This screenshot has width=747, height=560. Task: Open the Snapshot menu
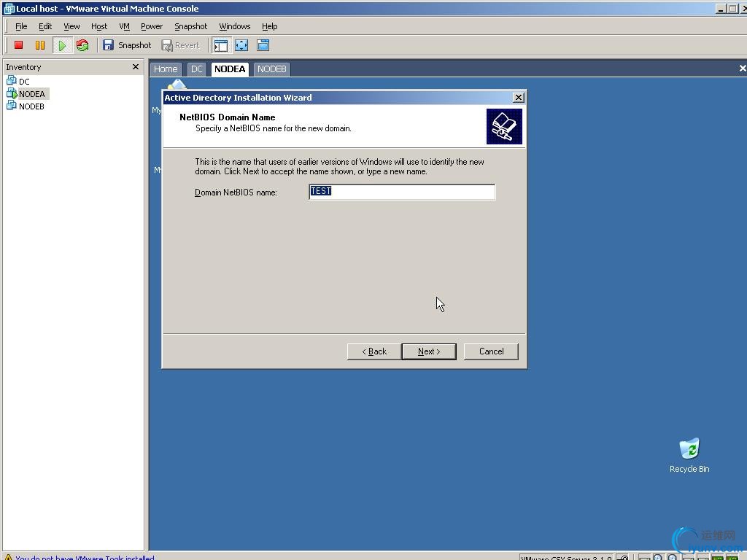[190, 26]
